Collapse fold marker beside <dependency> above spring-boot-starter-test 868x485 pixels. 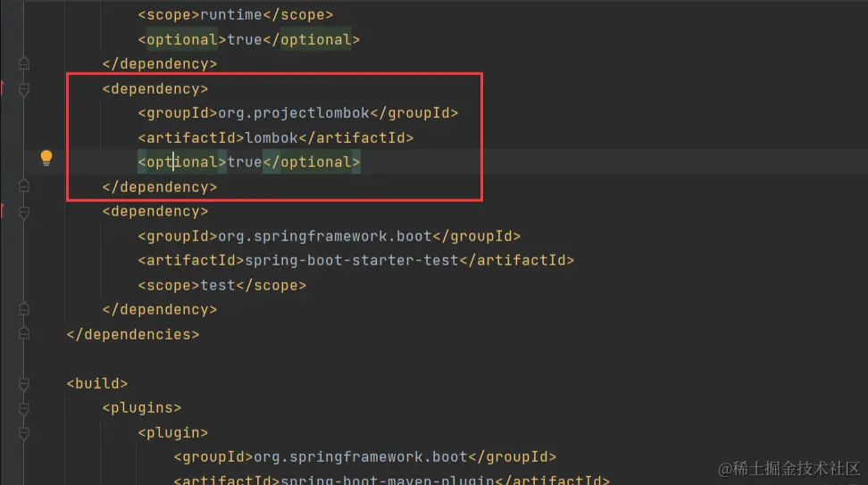(24, 212)
